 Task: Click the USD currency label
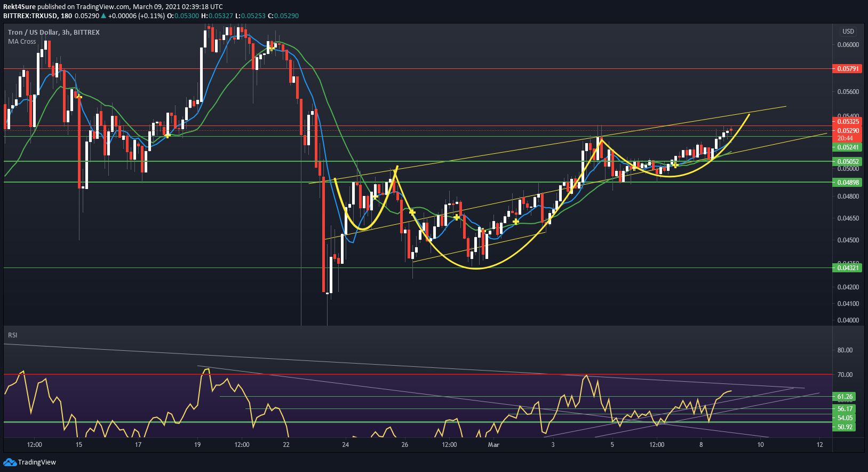(848, 31)
